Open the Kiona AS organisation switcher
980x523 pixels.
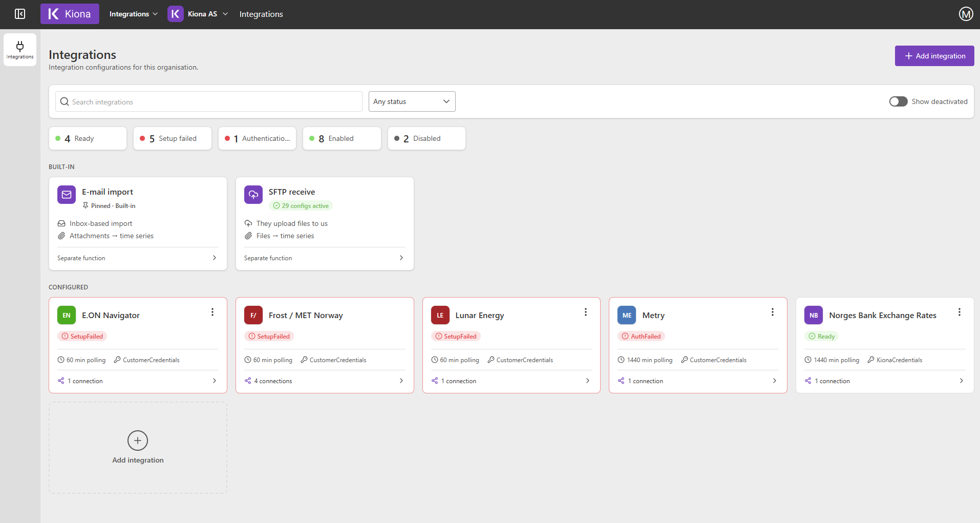[198, 14]
